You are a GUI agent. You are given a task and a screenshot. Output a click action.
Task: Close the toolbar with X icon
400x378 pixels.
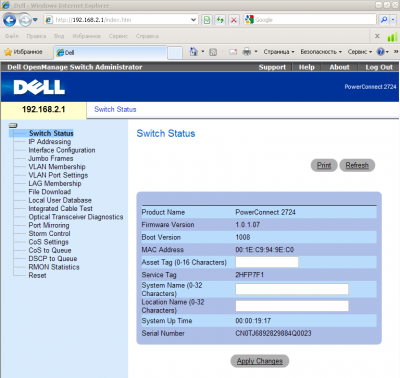tap(377, 36)
